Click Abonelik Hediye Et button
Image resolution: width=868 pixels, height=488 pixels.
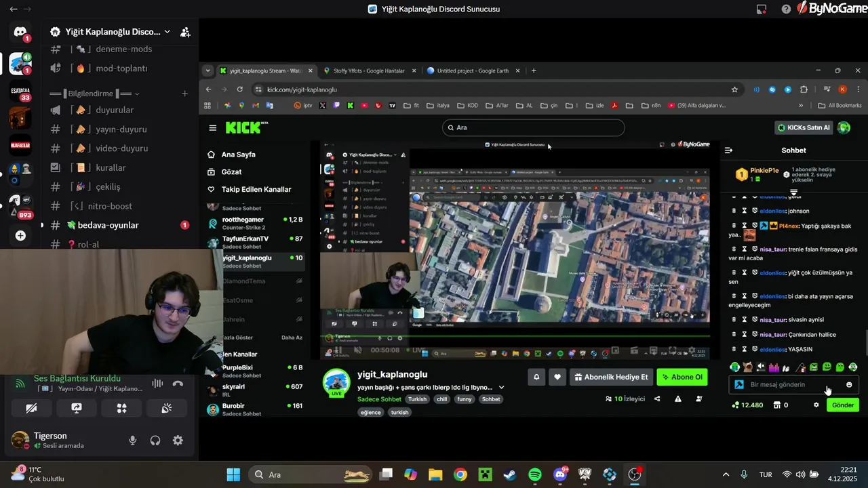(612, 377)
